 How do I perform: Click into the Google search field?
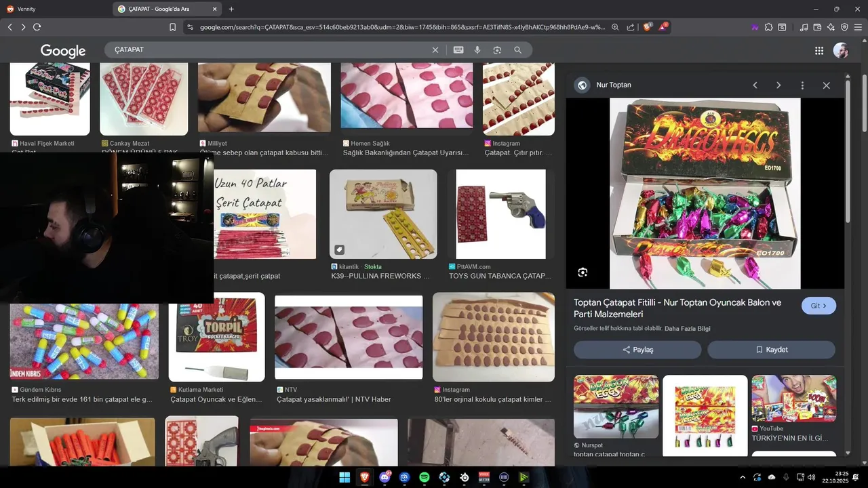click(x=271, y=50)
